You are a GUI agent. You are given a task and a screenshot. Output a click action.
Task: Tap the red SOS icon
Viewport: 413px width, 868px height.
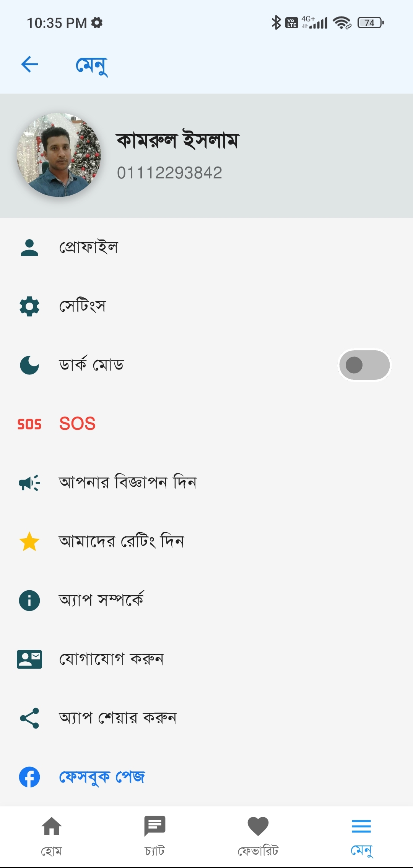[x=29, y=424]
